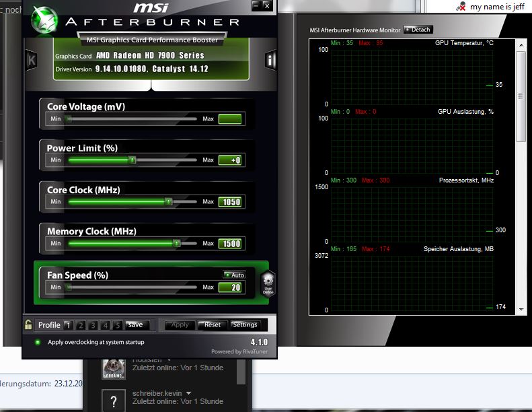The image size is (532, 412).
Task: Click the Reset button
Action: [213, 324]
